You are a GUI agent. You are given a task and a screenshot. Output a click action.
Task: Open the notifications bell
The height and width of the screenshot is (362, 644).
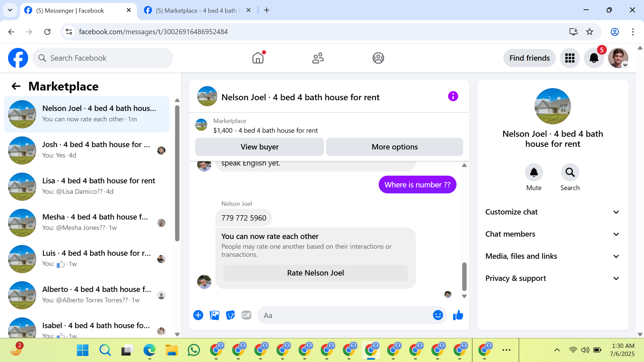[x=594, y=58]
